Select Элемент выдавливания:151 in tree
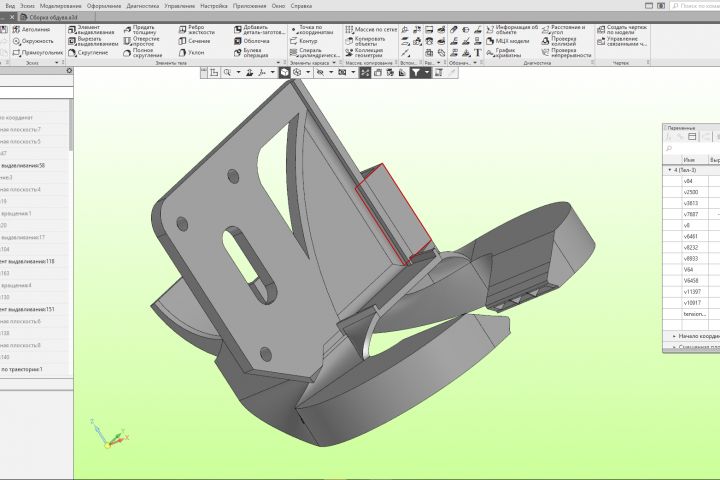Image resolution: width=720 pixels, height=480 pixels. click(x=28, y=309)
